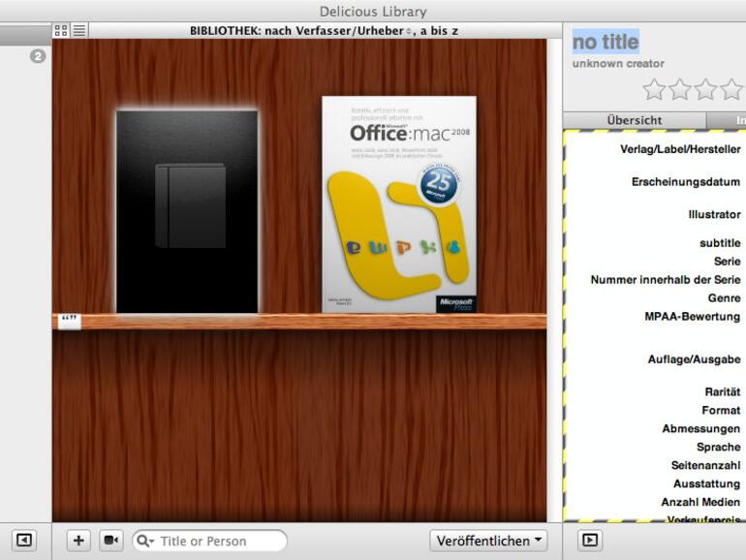Click the Anzahl Medien field label
The image size is (746, 560).
coord(700,502)
